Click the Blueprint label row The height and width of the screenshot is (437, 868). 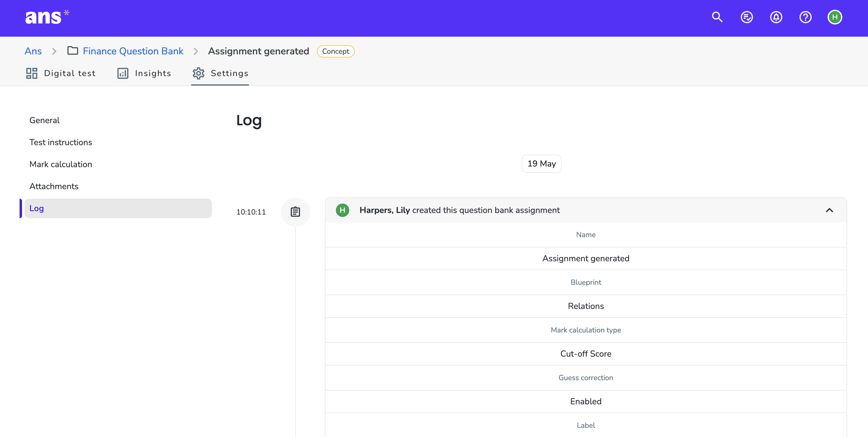pyautogui.click(x=586, y=282)
